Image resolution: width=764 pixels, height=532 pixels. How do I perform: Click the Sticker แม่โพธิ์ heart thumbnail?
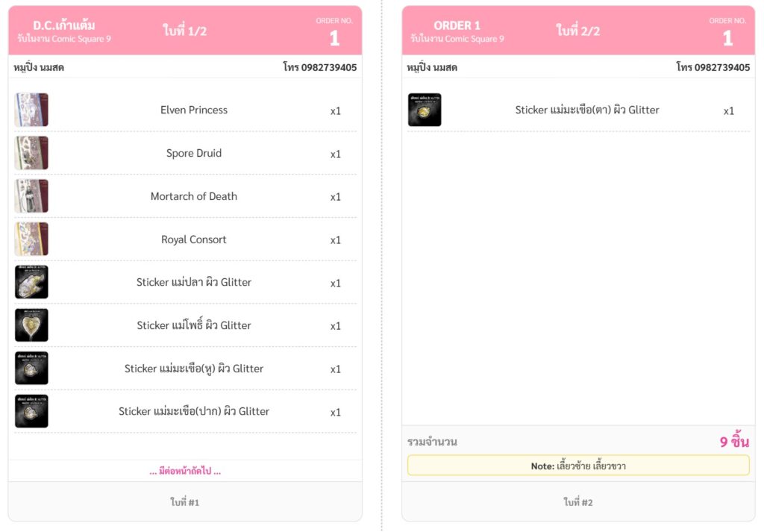click(31, 325)
